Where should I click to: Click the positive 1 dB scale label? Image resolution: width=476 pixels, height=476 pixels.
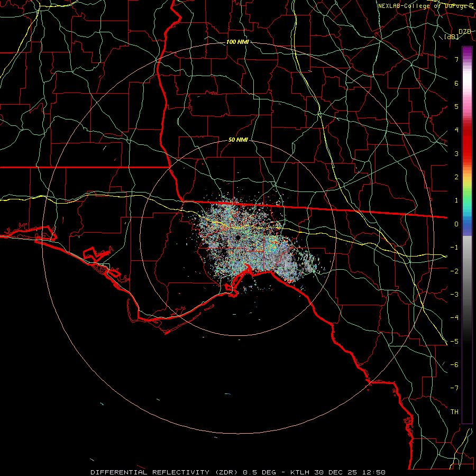point(456,200)
